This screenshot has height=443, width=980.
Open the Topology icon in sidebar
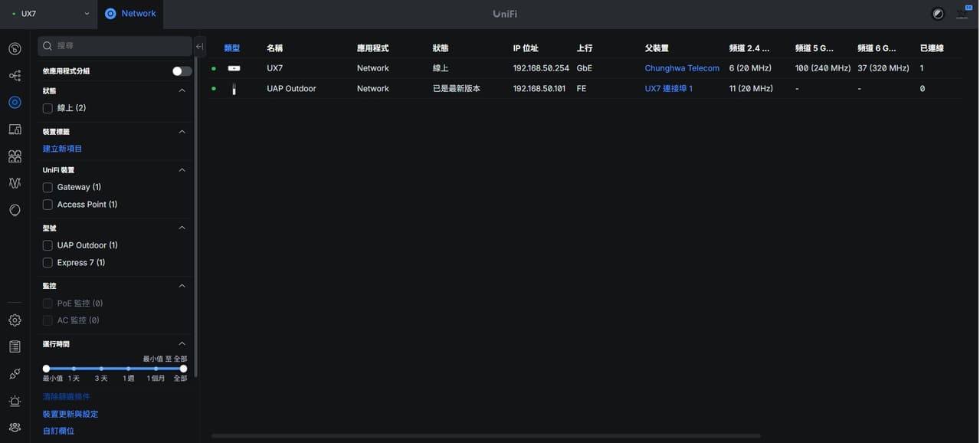[x=15, y=76]
